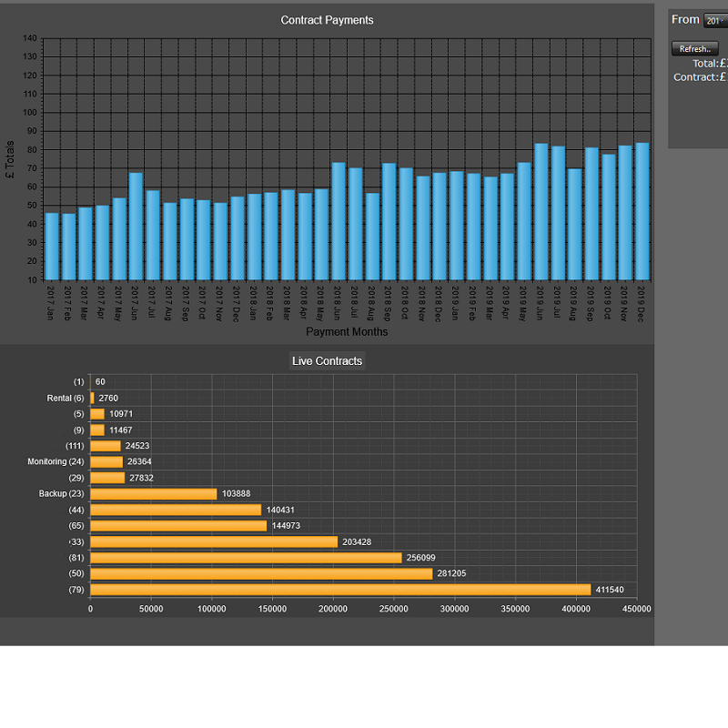Select the 2019 Aug payment bar

574,224
